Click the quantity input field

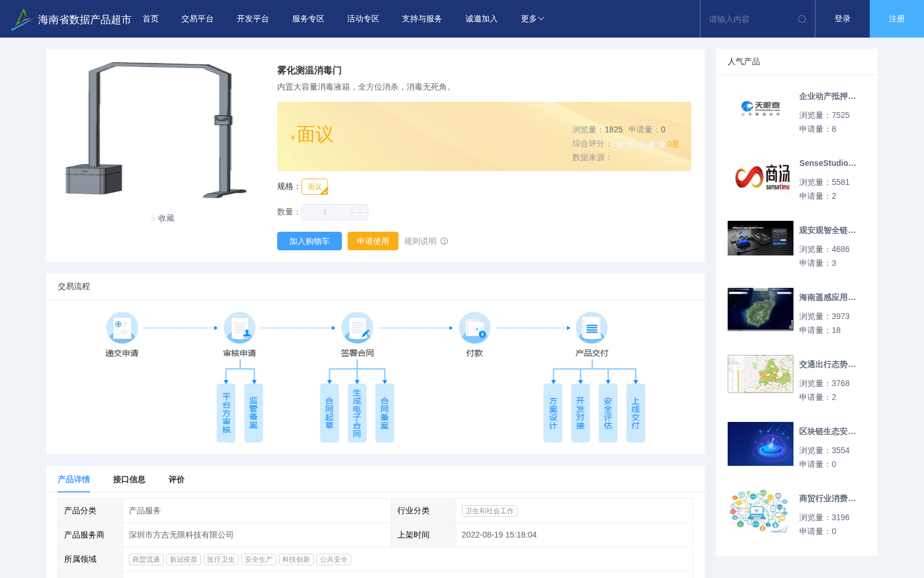tap(327, 212)
